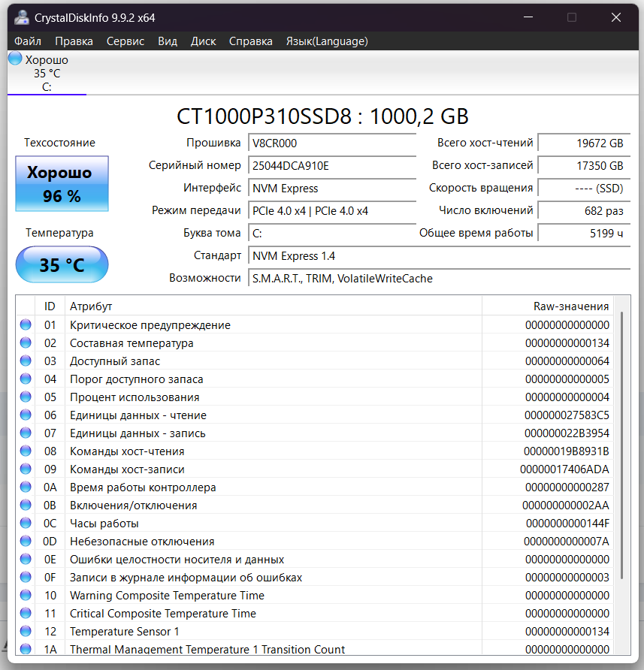Click status orb for Ошибки целостности носителя row
This screenshot has height=670, width=644.
(26, 559)
